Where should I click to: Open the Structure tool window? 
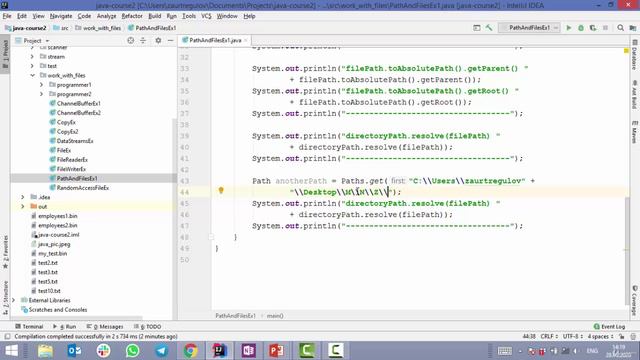(x=5, y=297)
